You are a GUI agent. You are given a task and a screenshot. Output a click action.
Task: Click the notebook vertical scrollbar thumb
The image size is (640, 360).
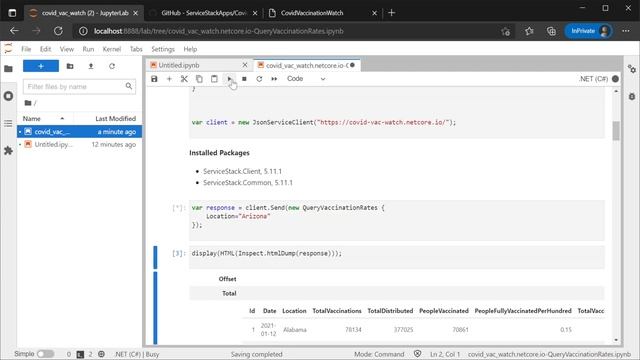pos(616,131)
